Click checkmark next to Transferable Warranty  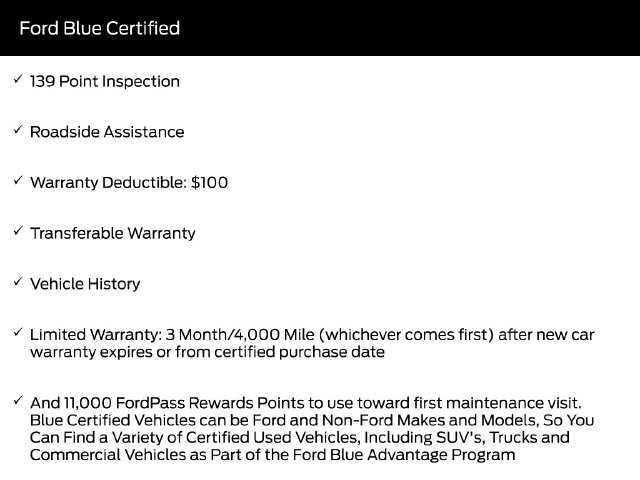pos(18,231)
